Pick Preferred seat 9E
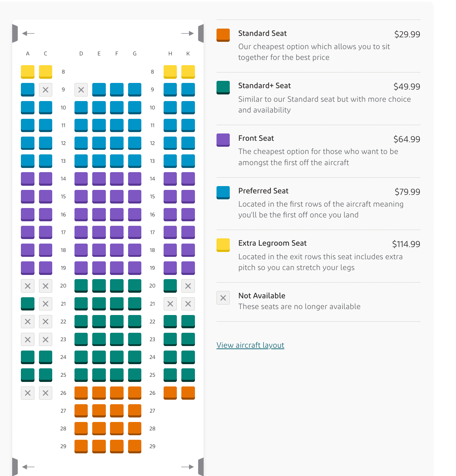Viewport: 456px width, 476px height. coord(99,89)
